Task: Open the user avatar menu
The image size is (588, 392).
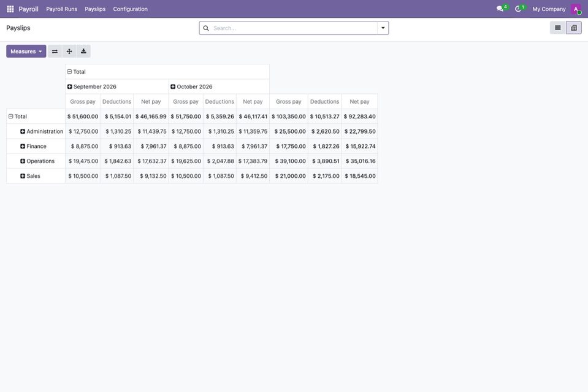Action: pos(576,9)
